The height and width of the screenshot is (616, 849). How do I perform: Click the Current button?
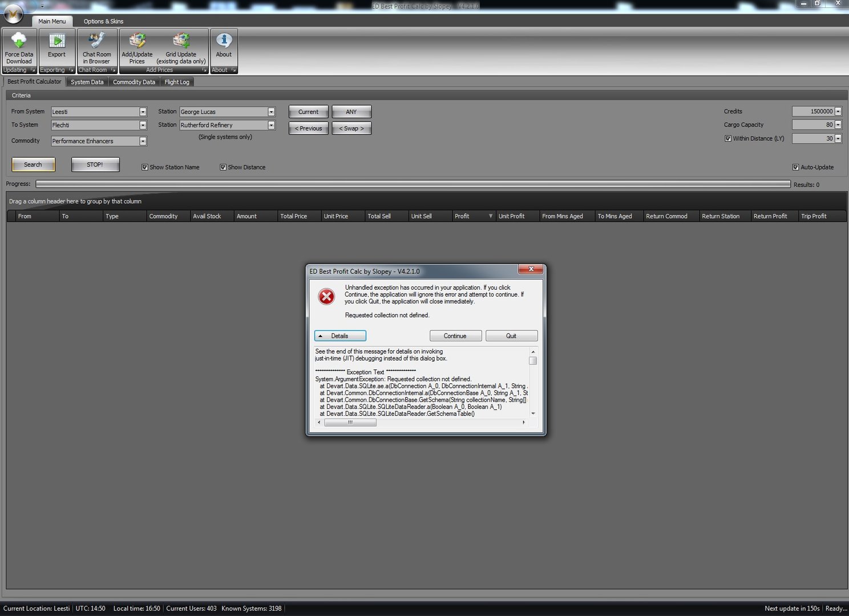pyautogui.click(x=308, y=112)
